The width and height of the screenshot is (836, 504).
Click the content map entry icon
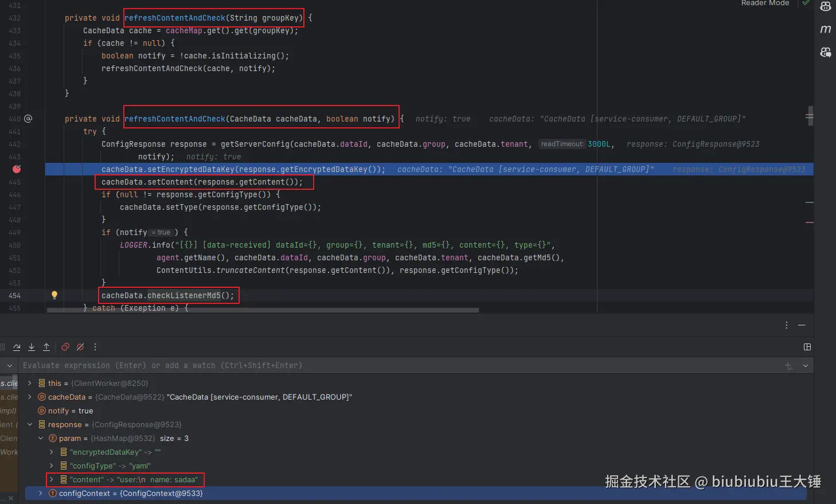tap(64, 479)
